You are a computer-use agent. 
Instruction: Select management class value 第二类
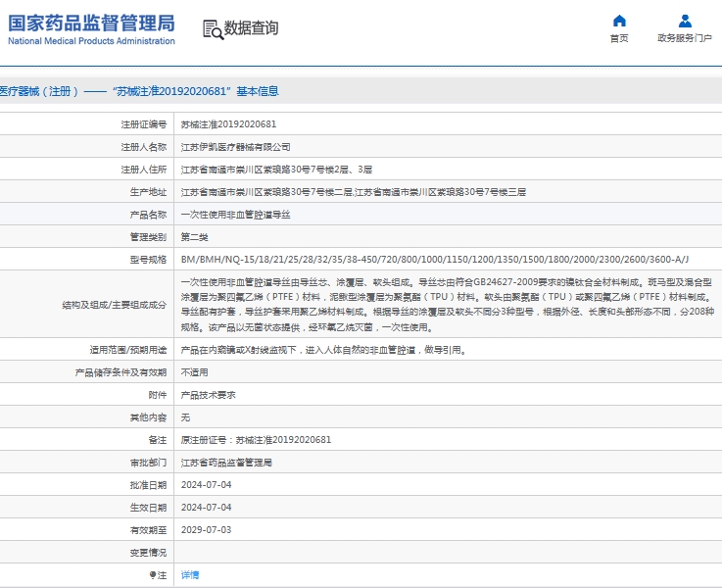click(194, 237)
